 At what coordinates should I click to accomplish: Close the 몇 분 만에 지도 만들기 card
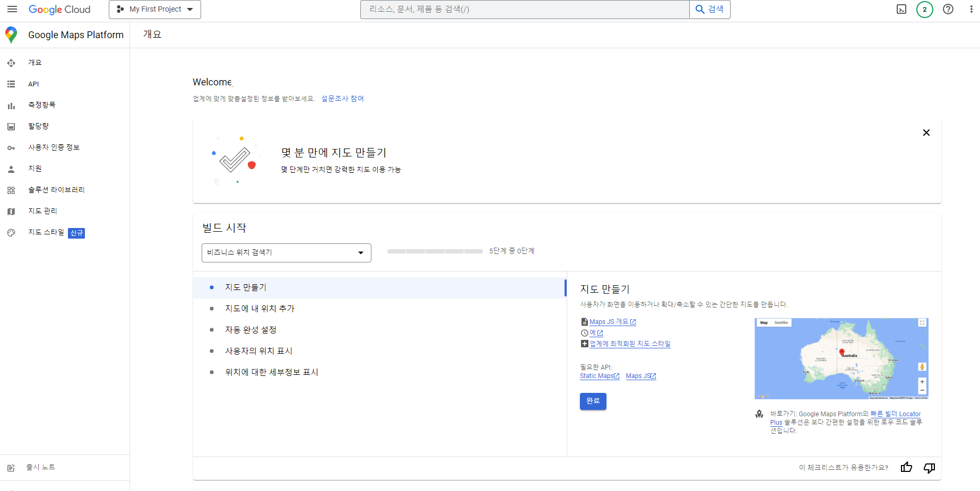(926, 133)
